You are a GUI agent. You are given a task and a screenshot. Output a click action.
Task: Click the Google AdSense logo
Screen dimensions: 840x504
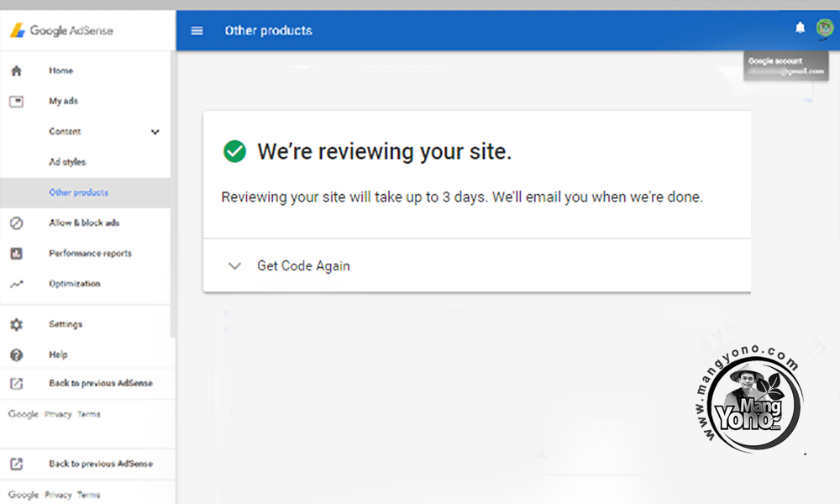pyautogui.click(x=61, y=31)
